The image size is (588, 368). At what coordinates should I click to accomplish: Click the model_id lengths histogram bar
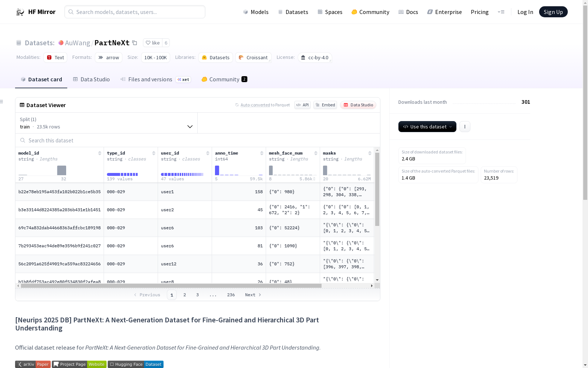click(x=62, y=170)
